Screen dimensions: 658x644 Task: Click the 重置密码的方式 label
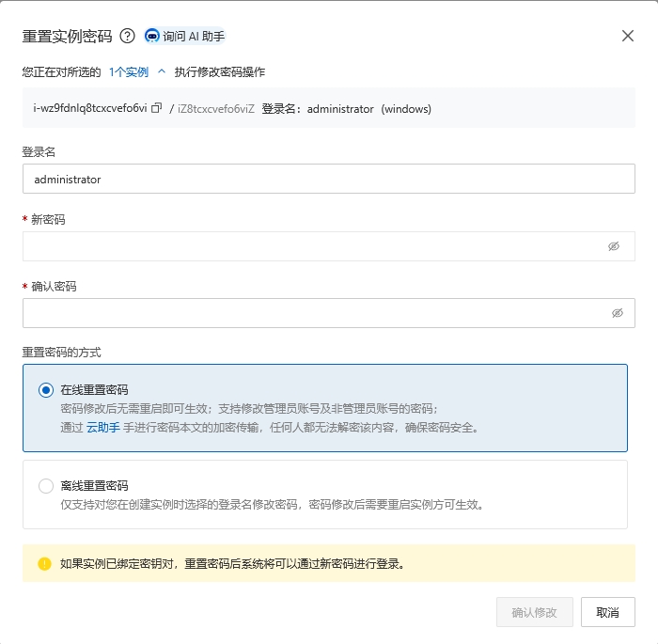tap(62, 353)
